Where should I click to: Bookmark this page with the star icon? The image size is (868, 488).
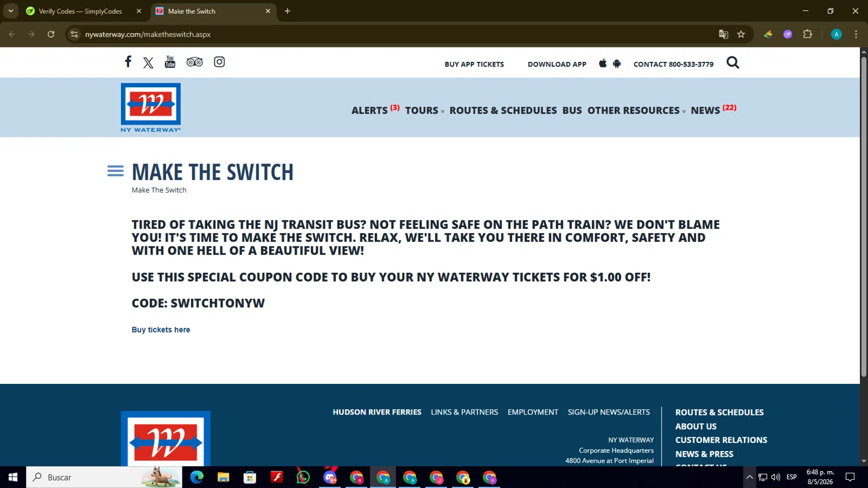[741, 34]
